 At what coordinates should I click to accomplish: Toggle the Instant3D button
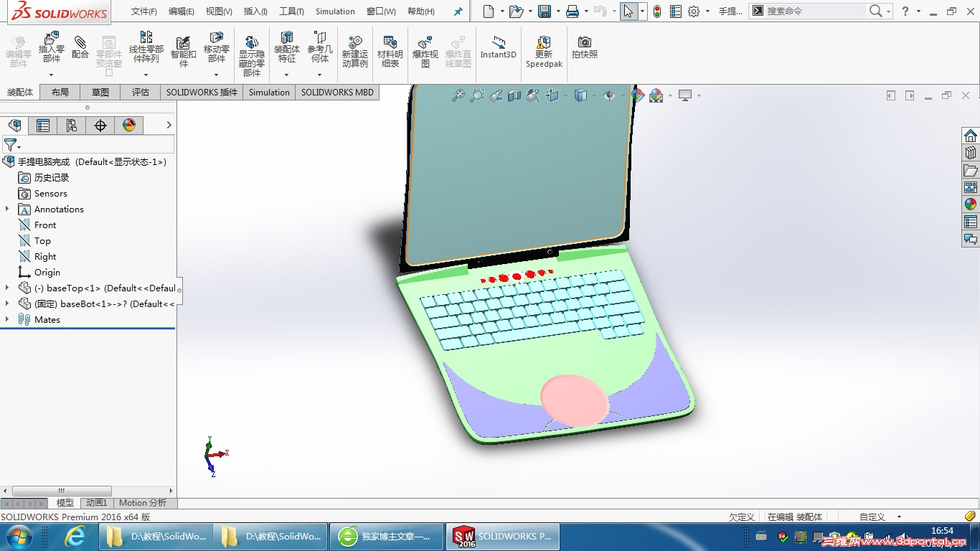498,47
